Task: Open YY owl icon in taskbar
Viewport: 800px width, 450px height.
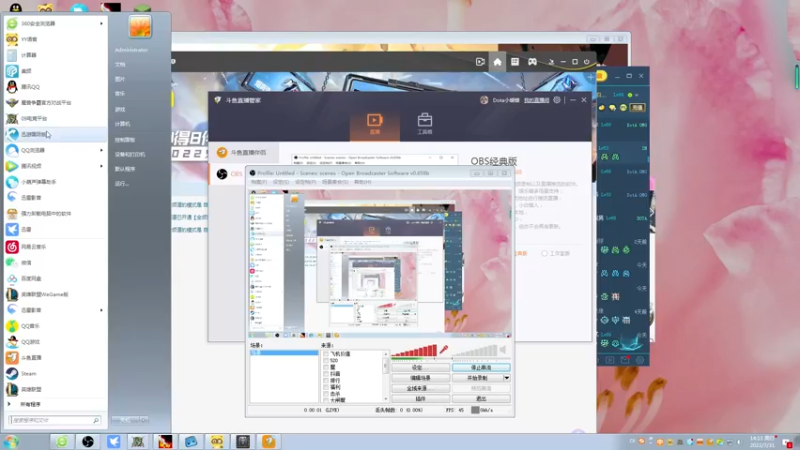Action: pyautogui.click(x=217, y=442)
